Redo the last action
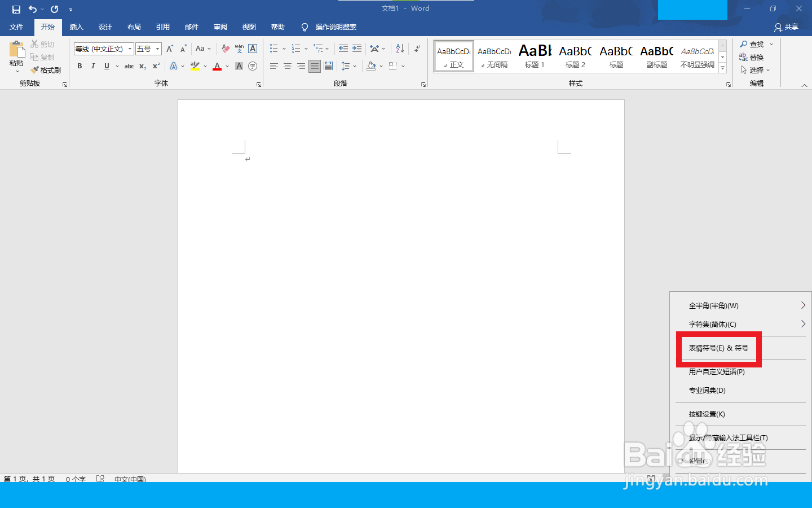Image resolution: width=812 pixels, height=508 pixels. point(55,9)
